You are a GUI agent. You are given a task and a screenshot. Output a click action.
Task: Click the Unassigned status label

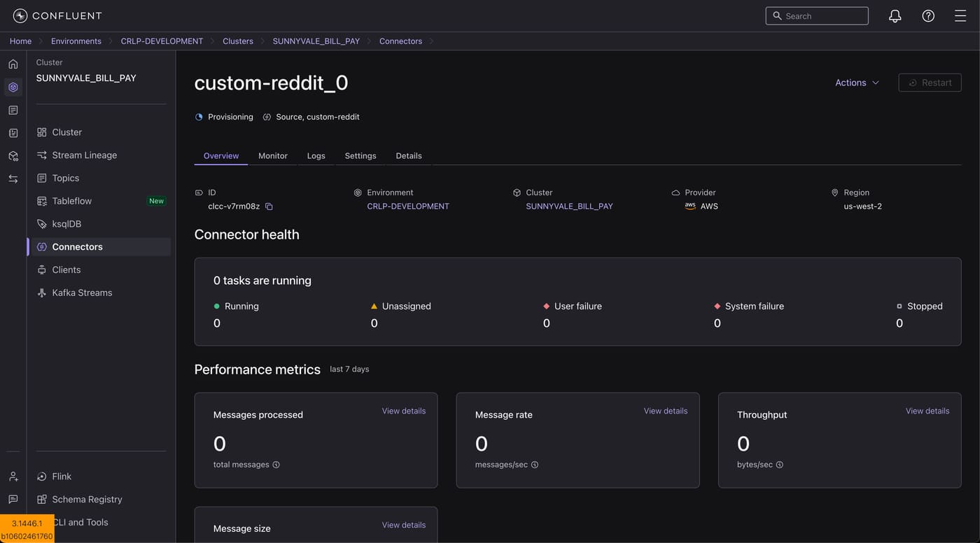click(407, 306)
